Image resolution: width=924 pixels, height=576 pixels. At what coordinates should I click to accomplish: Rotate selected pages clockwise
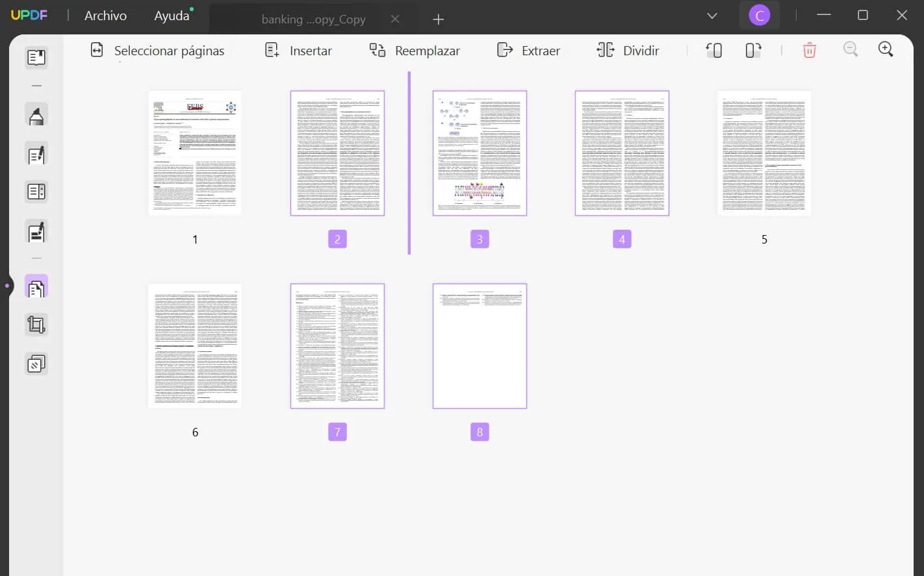point(753,50)
